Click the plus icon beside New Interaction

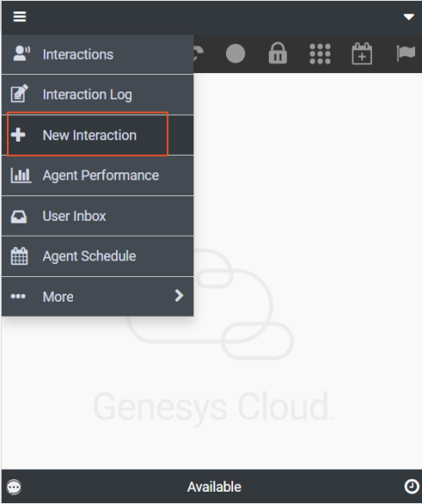(x=18, y=135)
